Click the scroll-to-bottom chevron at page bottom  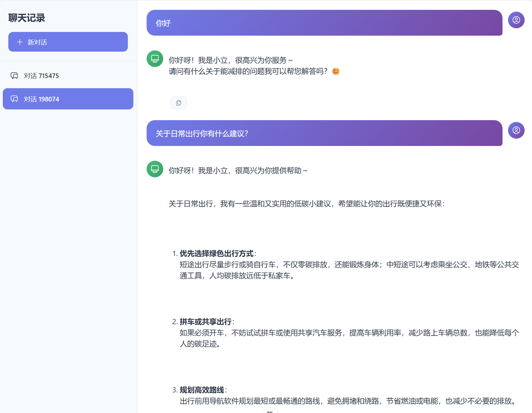coord(270,411)
